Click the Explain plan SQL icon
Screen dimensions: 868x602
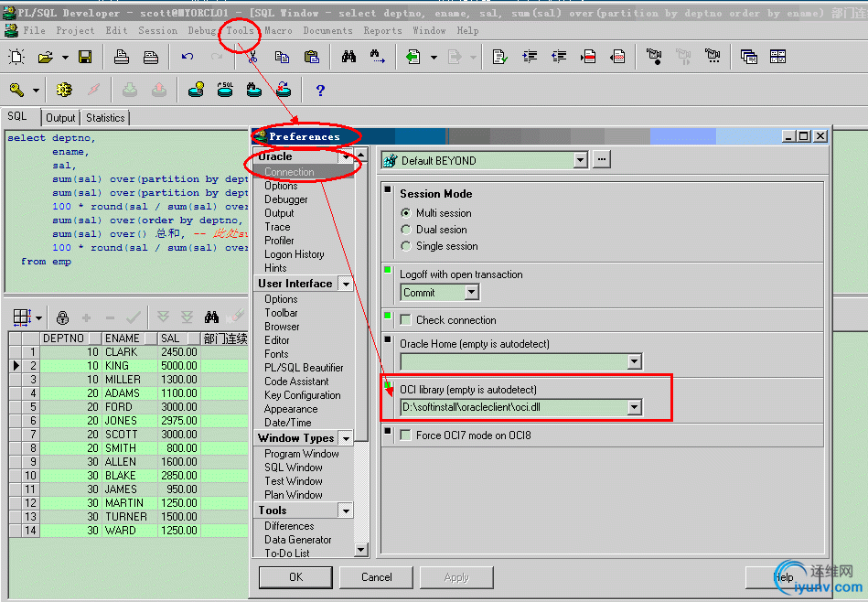(x=225, y=90)
